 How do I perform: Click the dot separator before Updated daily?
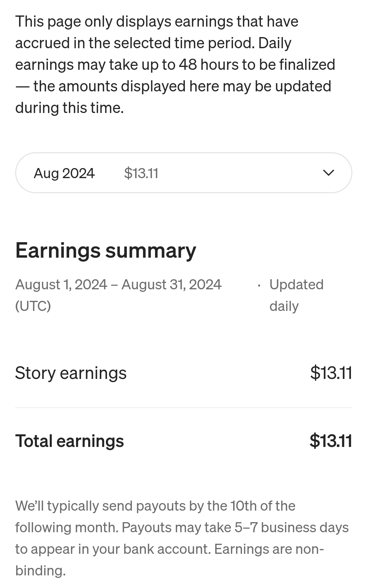coord(259,286)
